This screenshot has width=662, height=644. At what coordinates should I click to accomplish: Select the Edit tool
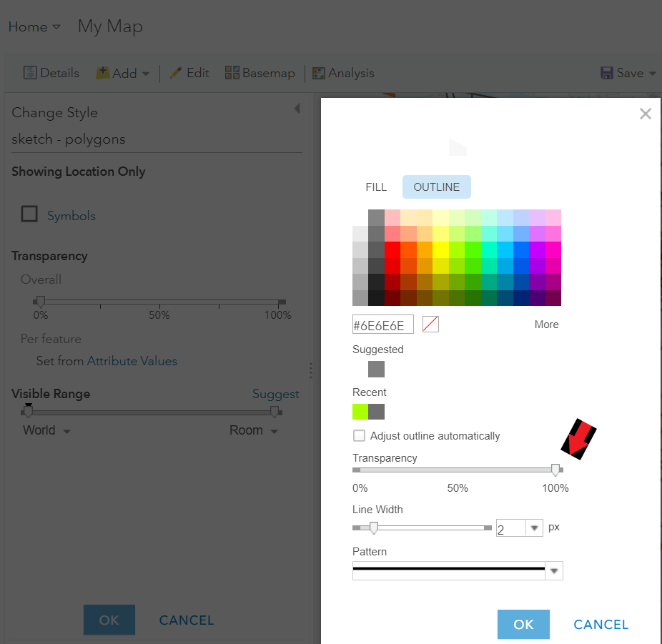pyautogui.click(x=189, y=72)
